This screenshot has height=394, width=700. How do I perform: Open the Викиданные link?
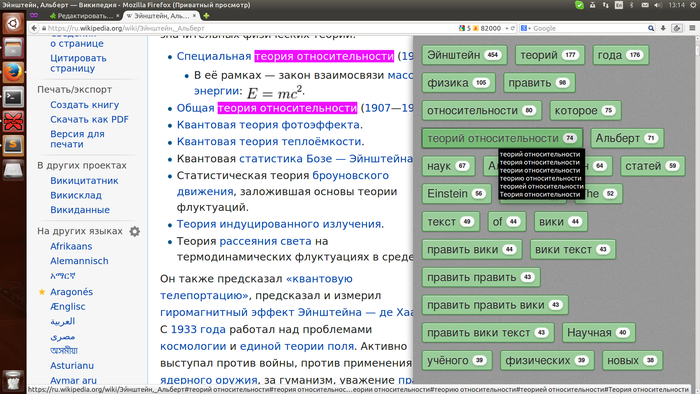(x=80, y=209)
